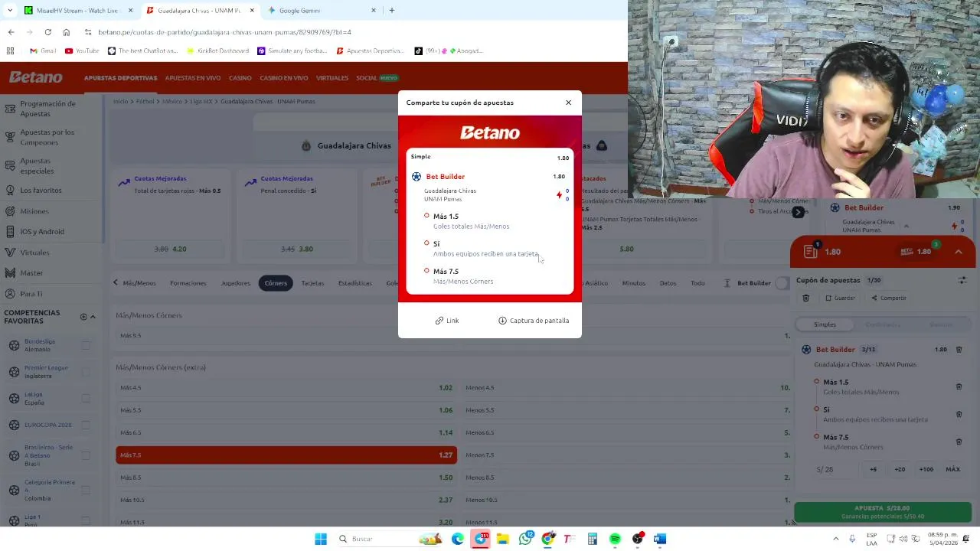Click next arrow on highlighted bets carousel
The width and height of the screenshot is (980, 551).
tap(798, 212)
